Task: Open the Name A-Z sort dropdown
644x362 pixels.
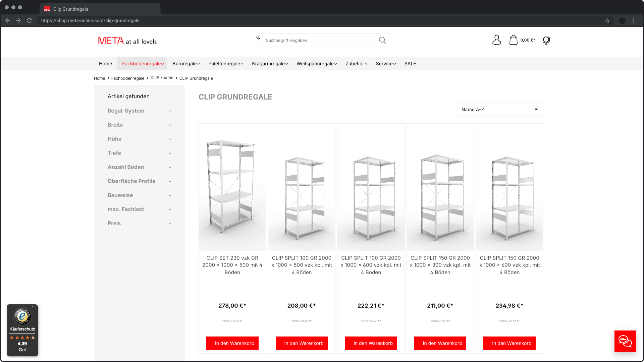Action: coord(499,109)
